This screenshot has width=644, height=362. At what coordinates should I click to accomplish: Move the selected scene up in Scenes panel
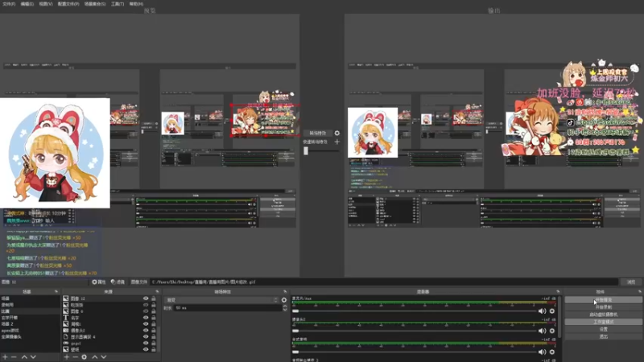point(24,357)
